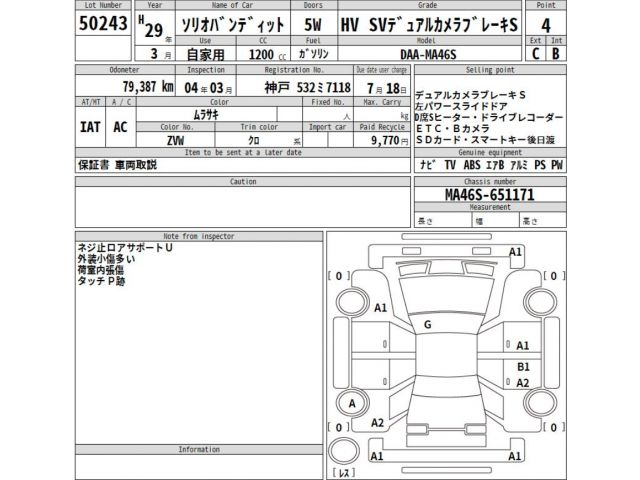Click the paid recycle amount 9,770円
The height and width of the screenshot is (480, 640).
point(390,140)
